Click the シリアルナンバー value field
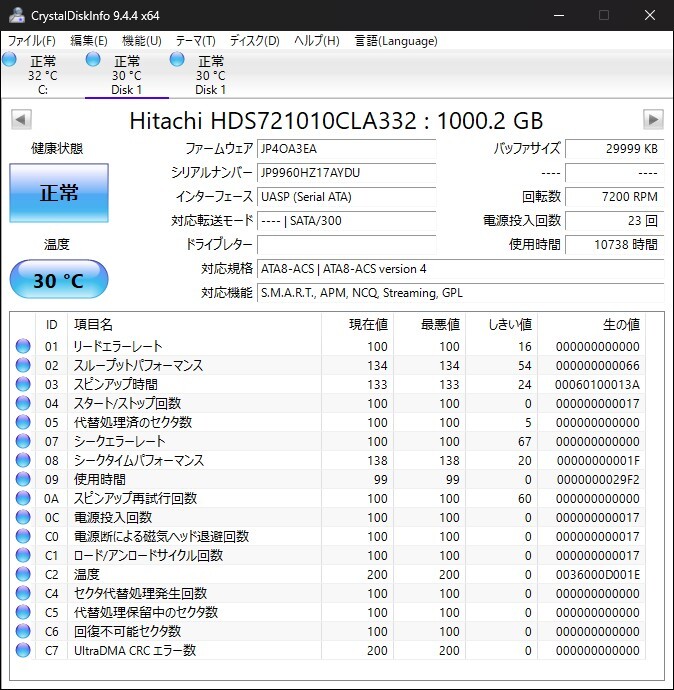 (x=346, y=173)
